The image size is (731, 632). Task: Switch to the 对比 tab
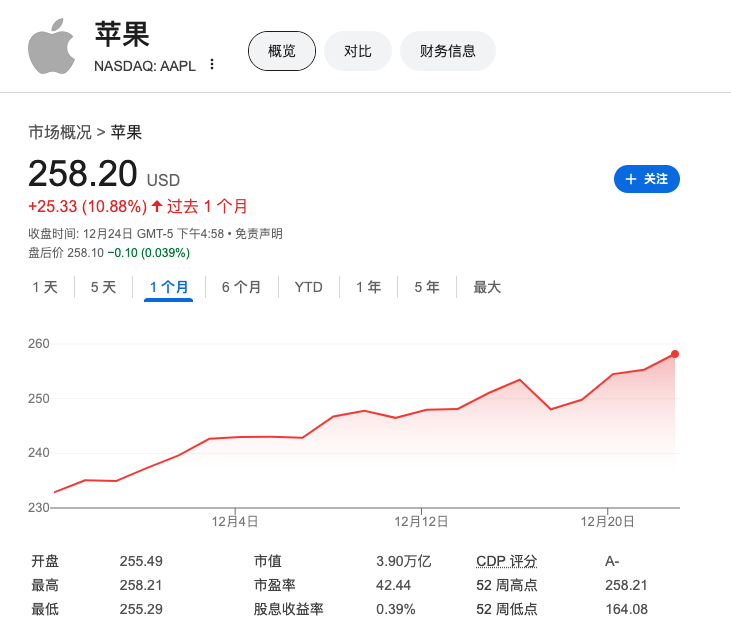point(358,51)
